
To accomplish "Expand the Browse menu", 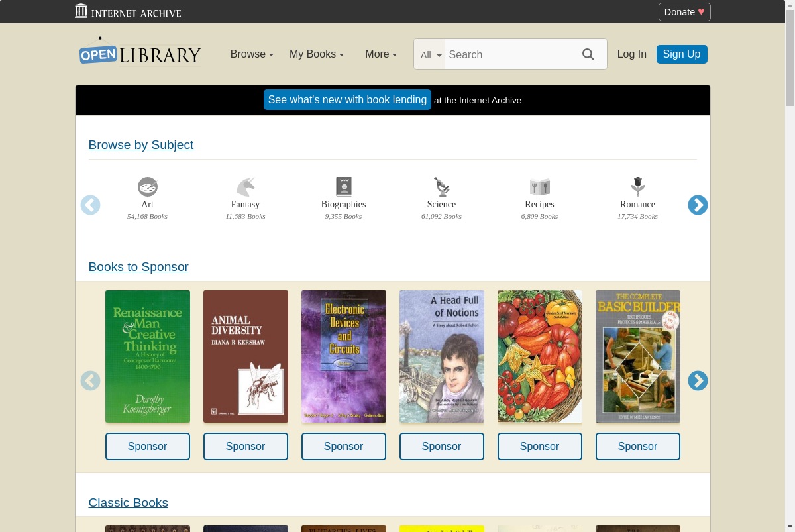I will pos(252,54).
